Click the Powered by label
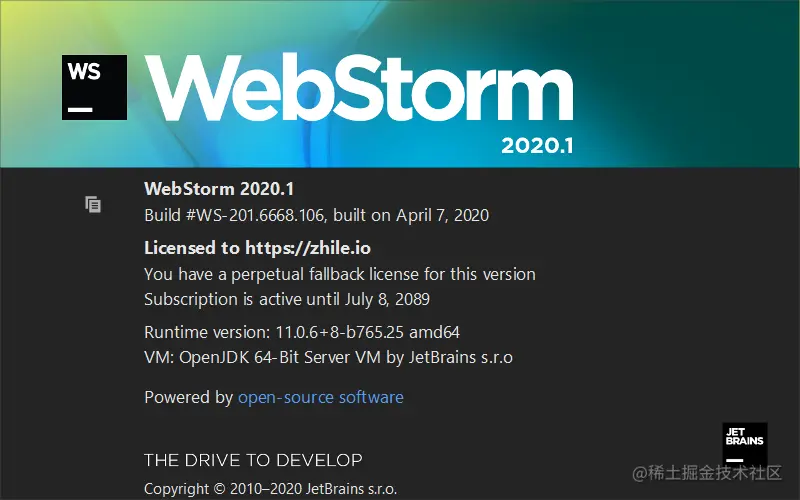The image size is (800, 500). coord(188,397)
